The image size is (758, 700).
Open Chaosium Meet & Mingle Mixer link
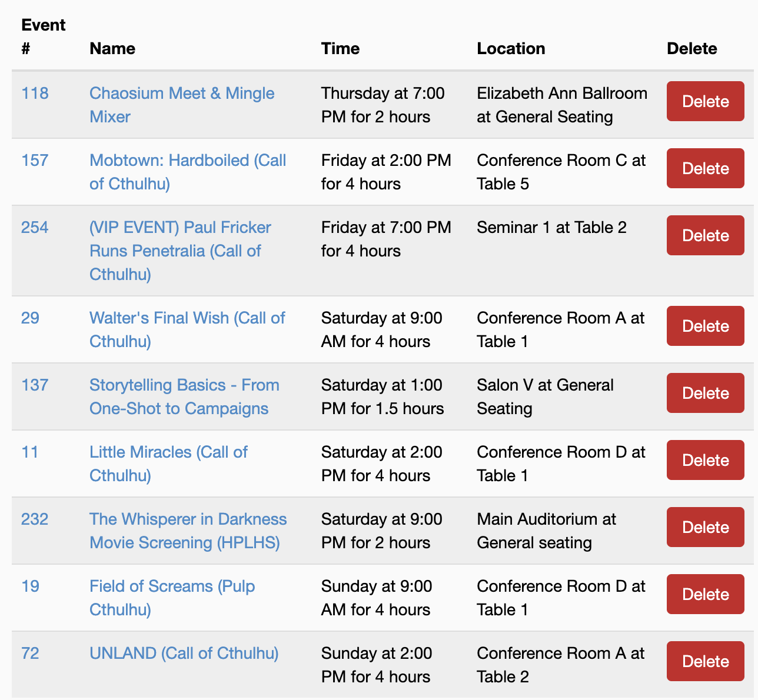tap(181, 94)
